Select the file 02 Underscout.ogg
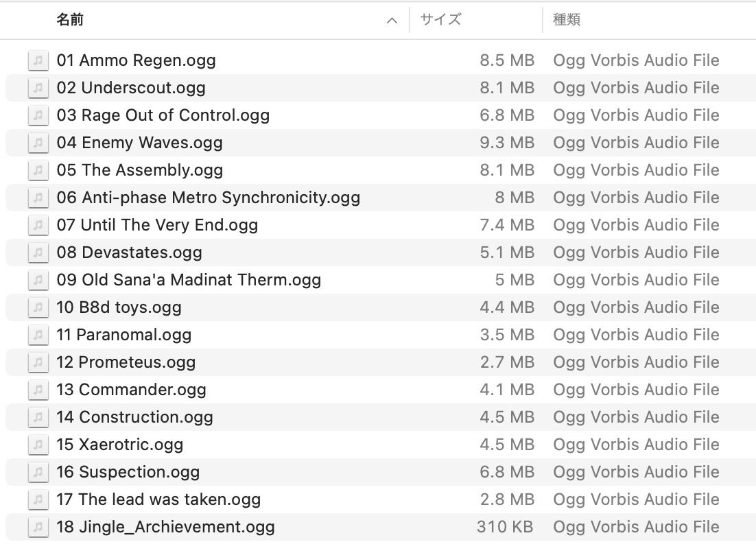 (x=131, y=88)
